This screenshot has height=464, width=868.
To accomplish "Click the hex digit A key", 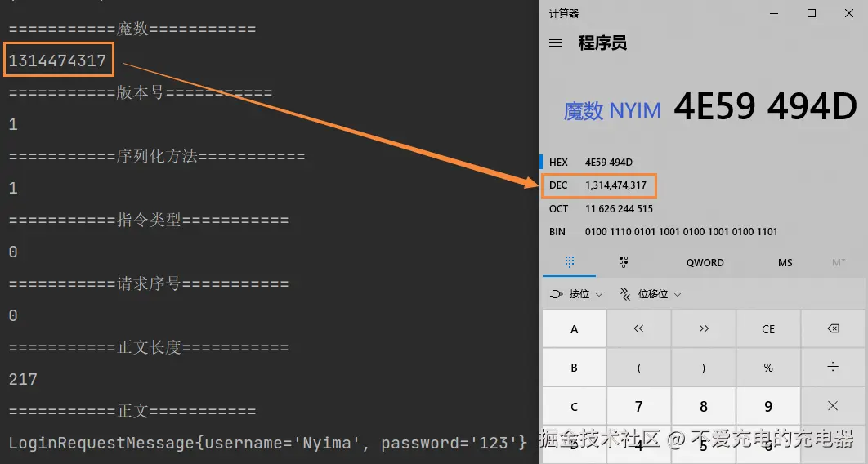I will pyautogui.click(x=574, y=329).
